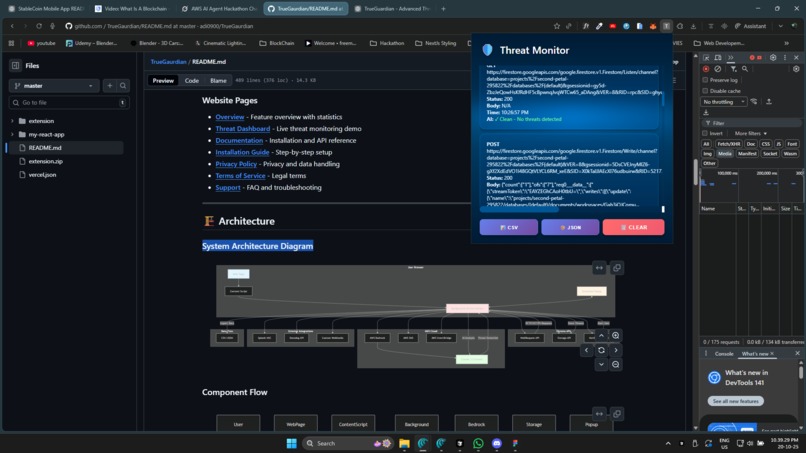
Task: Open the Installation Guide link
Action: (242, 152)
